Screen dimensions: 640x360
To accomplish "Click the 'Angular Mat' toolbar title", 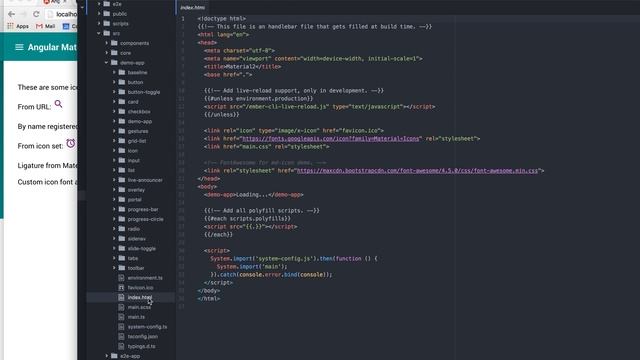I will pos(52,47).
